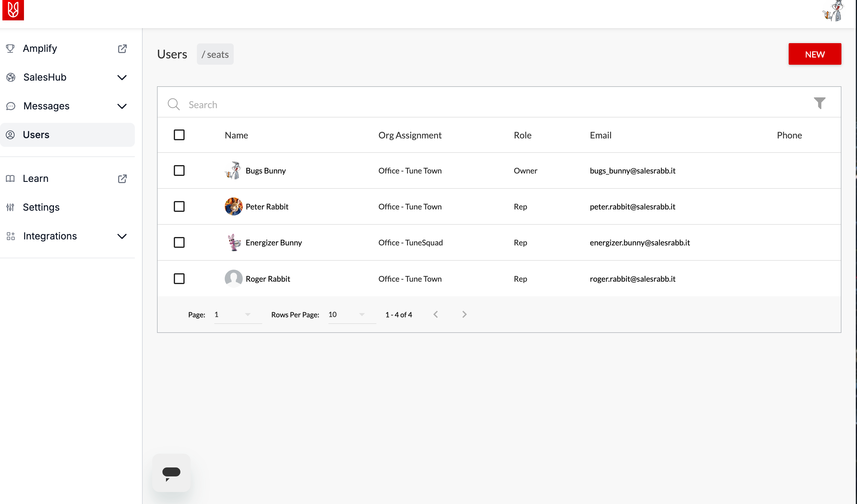Click the Settings gear icon in sidebar
This screenshot has width=857, height=504.
pyautogui.click(x=10, y=207)
